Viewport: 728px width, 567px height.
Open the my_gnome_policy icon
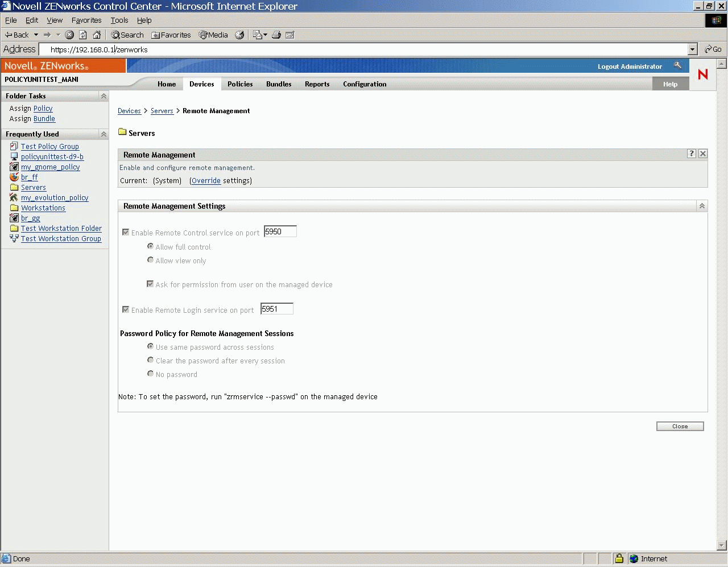tap(14, 167)
